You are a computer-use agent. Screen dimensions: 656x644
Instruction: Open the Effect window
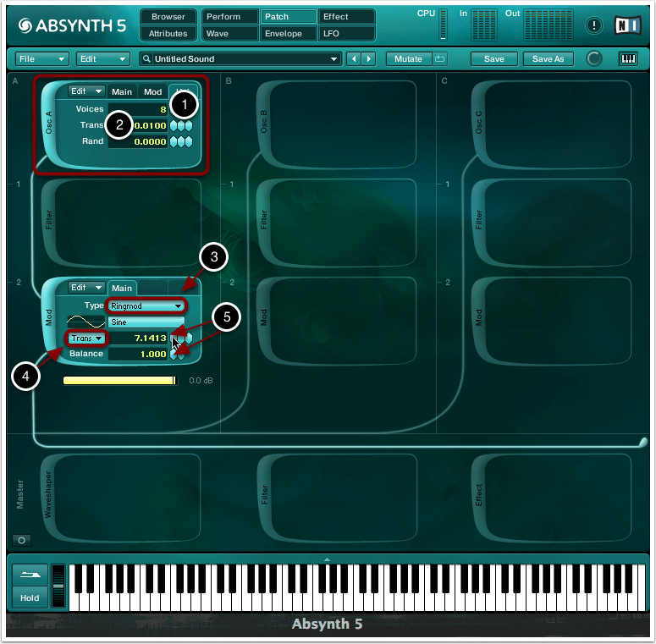click(x=347, y=17)
